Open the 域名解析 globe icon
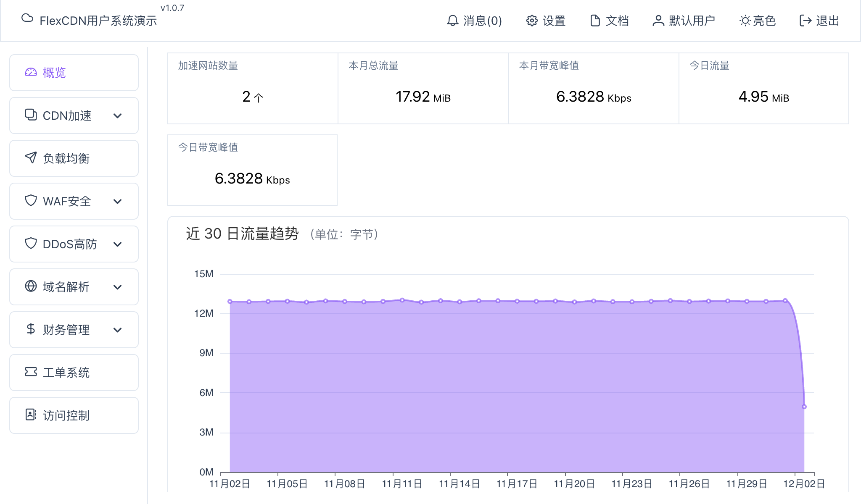The image size is (861, 504). tap(30, 287)
